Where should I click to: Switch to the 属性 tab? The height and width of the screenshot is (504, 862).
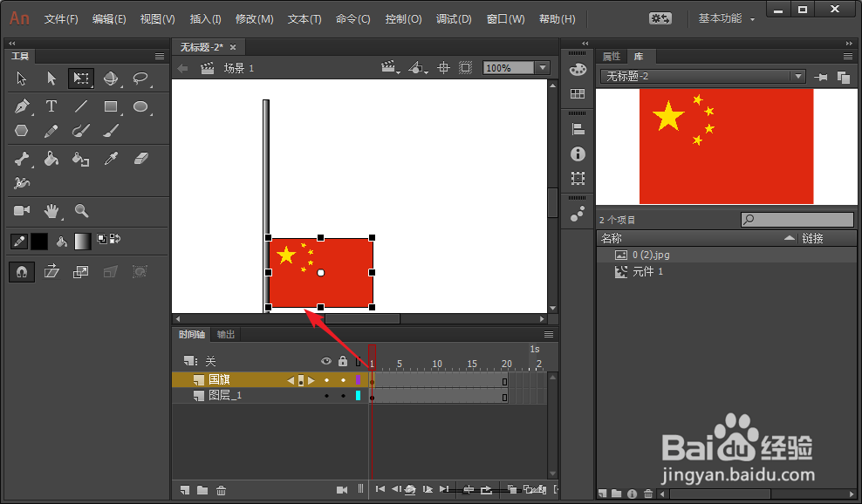click(x=611, y=56)
